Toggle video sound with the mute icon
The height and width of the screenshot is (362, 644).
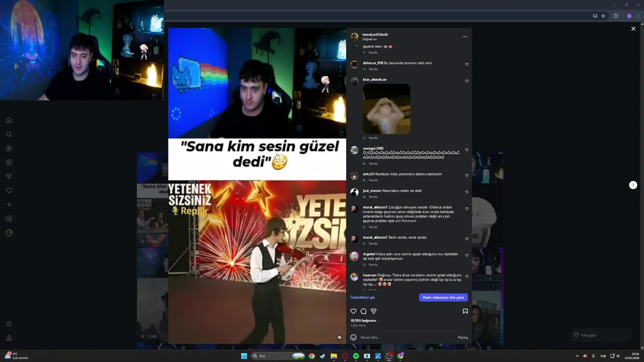point(340,337)
